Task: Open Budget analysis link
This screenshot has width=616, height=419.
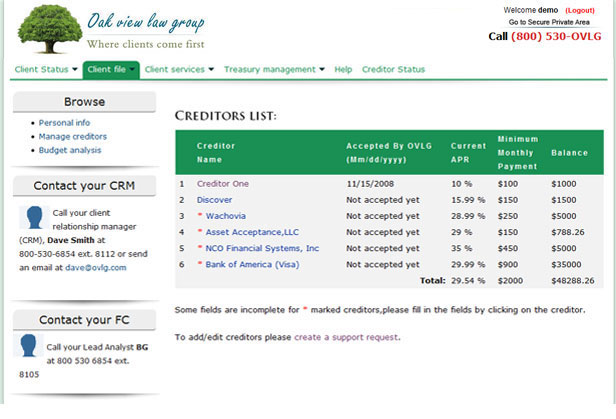Action: click(x=70, y=150)
